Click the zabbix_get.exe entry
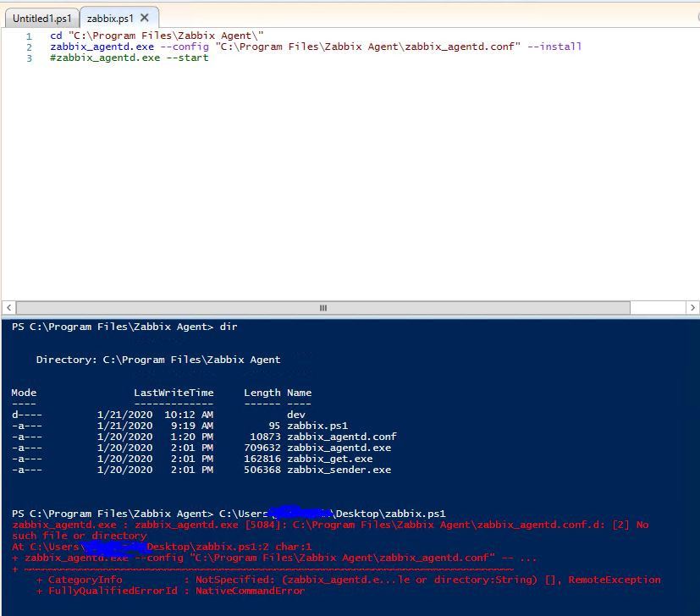Screen dimensions: 700x616 point(332,459)
